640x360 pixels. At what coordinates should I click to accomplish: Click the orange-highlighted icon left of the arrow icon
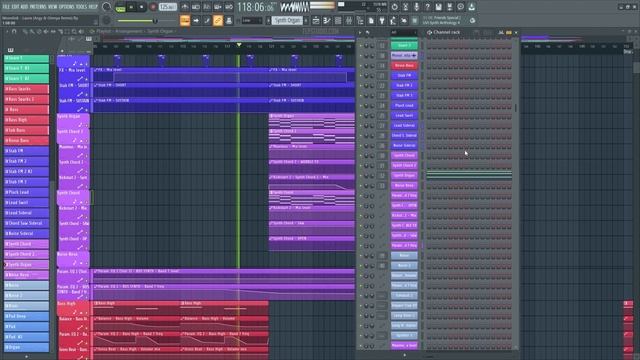coord(185,20)
